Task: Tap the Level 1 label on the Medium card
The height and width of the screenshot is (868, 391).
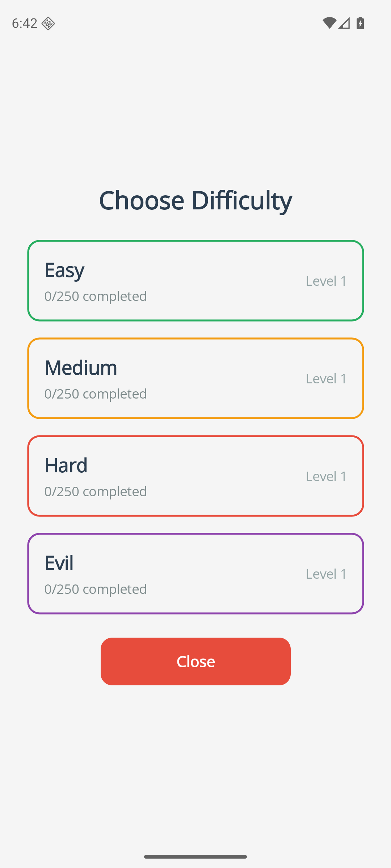Action: coord(326,379)
